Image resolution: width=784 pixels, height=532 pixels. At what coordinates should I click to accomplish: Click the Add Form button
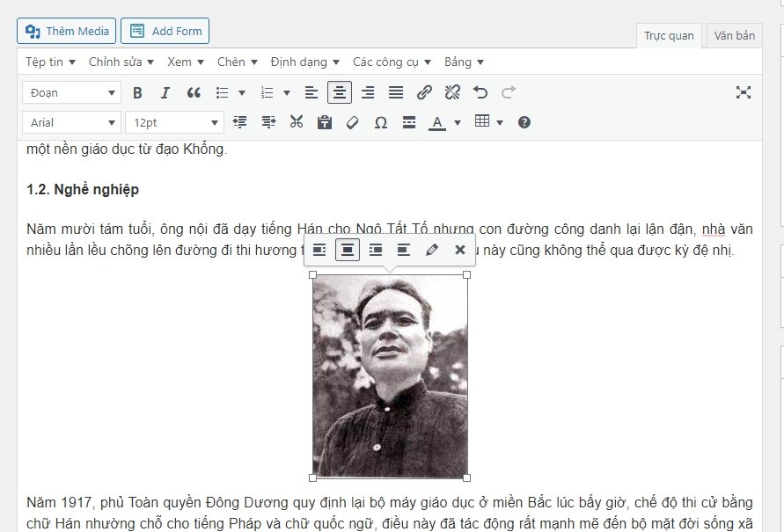click(165, 31)
